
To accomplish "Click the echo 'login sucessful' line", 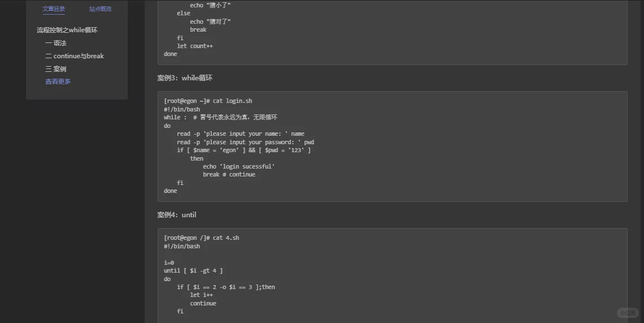I will pos(238,166).
